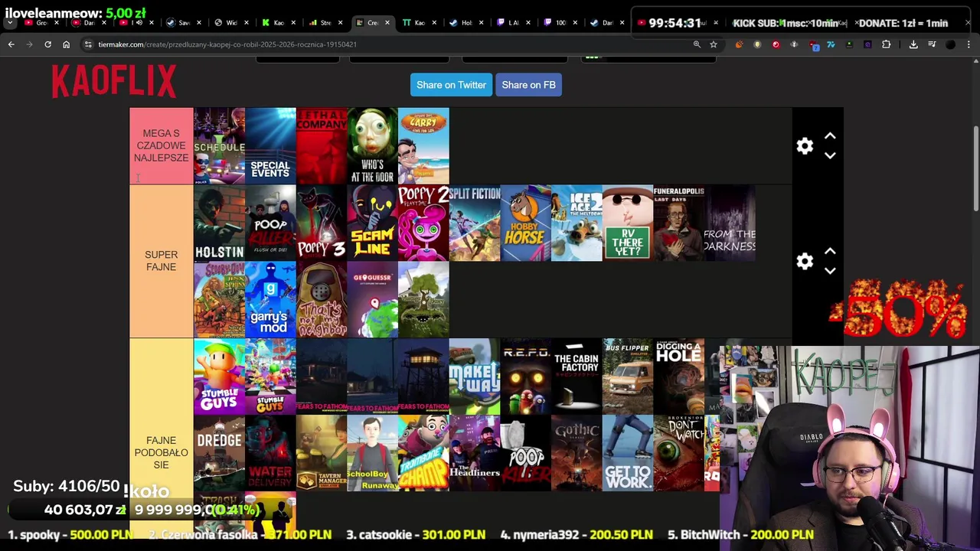Select the Gothic thumbnail
Image resolution: width=980 pixels, height=551 pixels.
[577, 453]
